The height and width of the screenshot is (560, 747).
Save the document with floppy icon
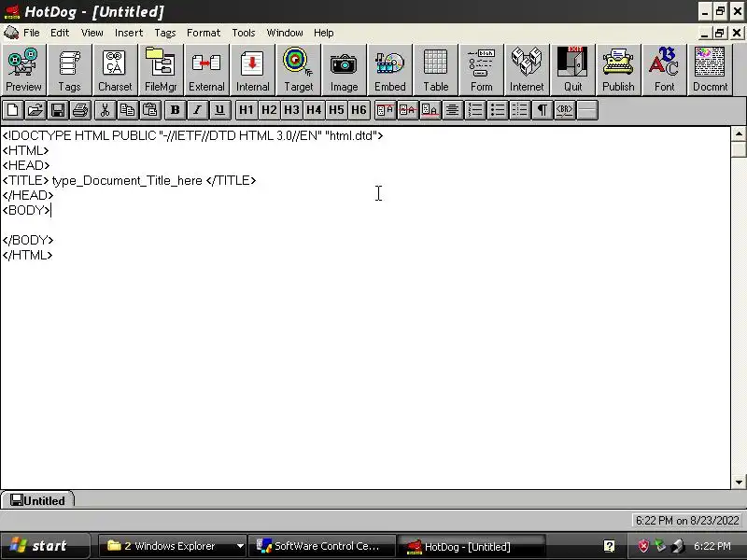tap(58, 110)
